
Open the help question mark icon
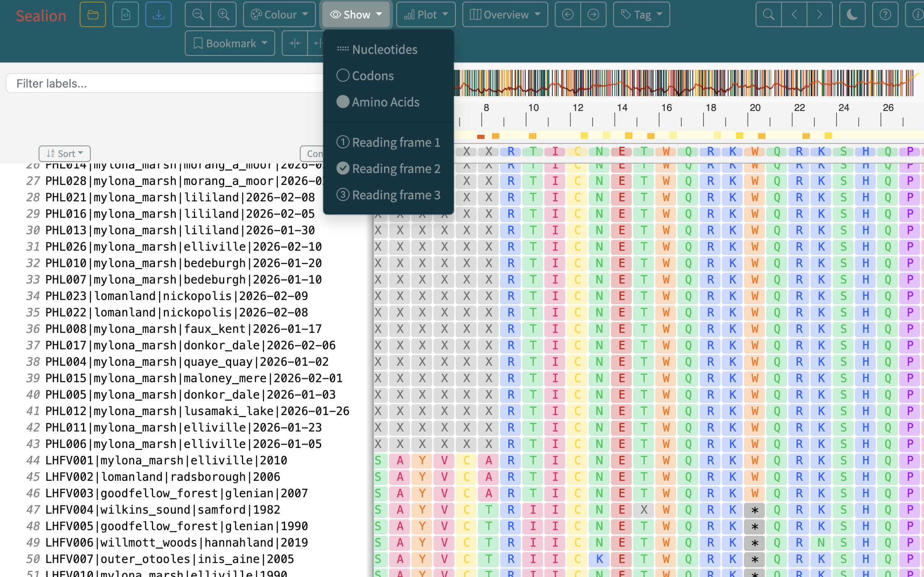coord(885,15)
